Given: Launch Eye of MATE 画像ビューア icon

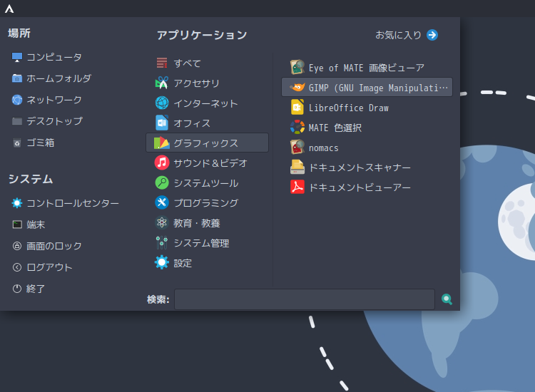Looking at the screenshot, I should click(x=297, y=68).
